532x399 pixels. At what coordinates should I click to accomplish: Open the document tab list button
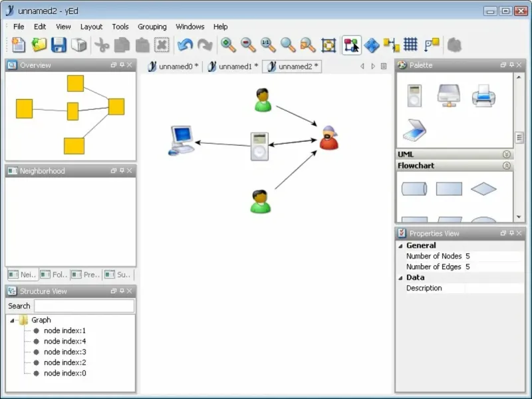[384, 66]
